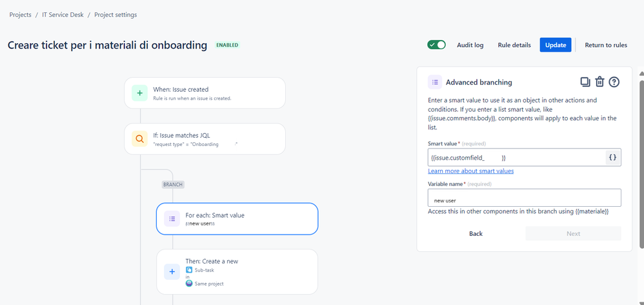644x305 pixels.
Task: Open the If: Issue matches JQL step
Action: (205, 139)
